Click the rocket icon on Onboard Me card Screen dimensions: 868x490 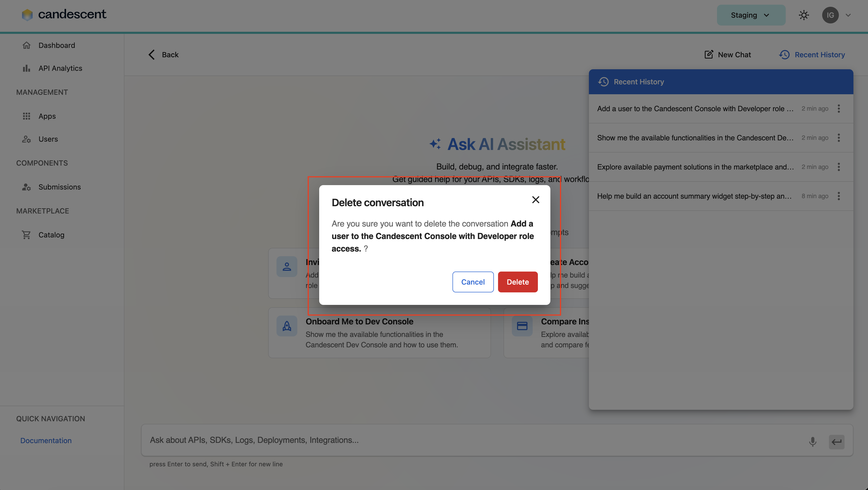[287, 326]
